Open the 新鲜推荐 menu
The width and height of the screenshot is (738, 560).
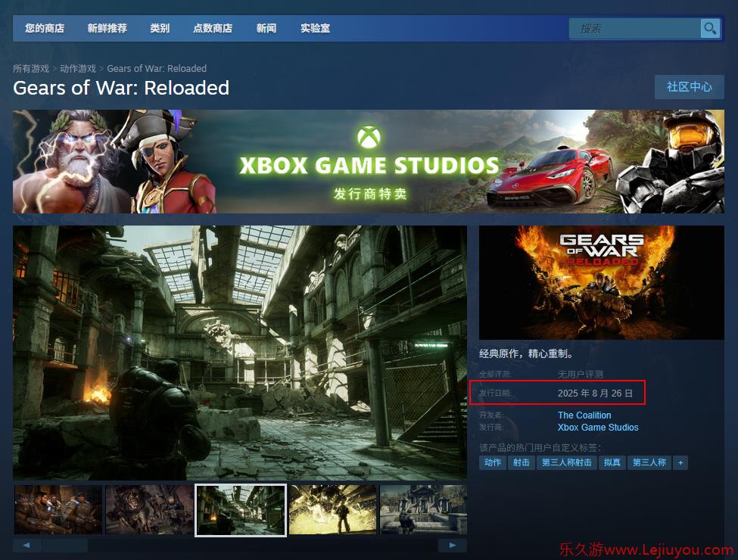coord(107,28)
